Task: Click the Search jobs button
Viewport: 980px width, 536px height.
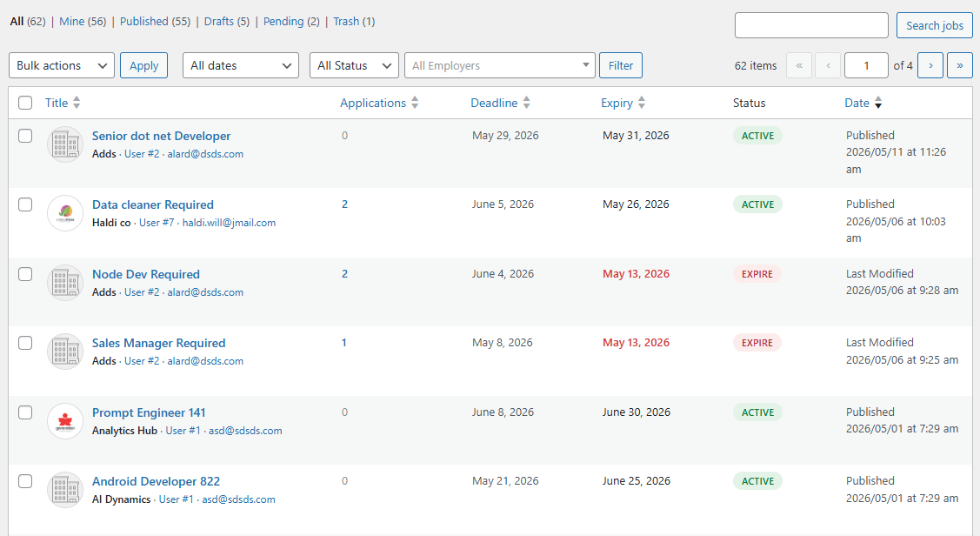Action: (x=935, y=25)
